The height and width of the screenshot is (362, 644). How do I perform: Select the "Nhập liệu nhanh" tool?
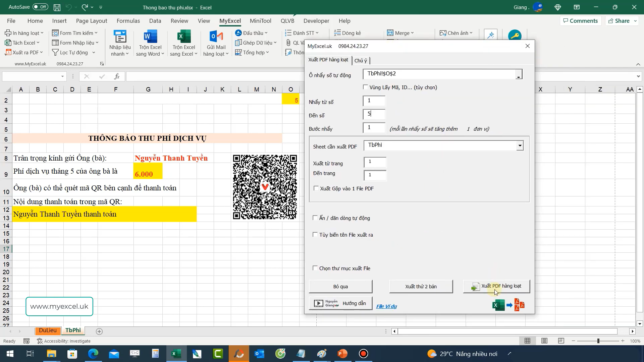coord(120,43)
